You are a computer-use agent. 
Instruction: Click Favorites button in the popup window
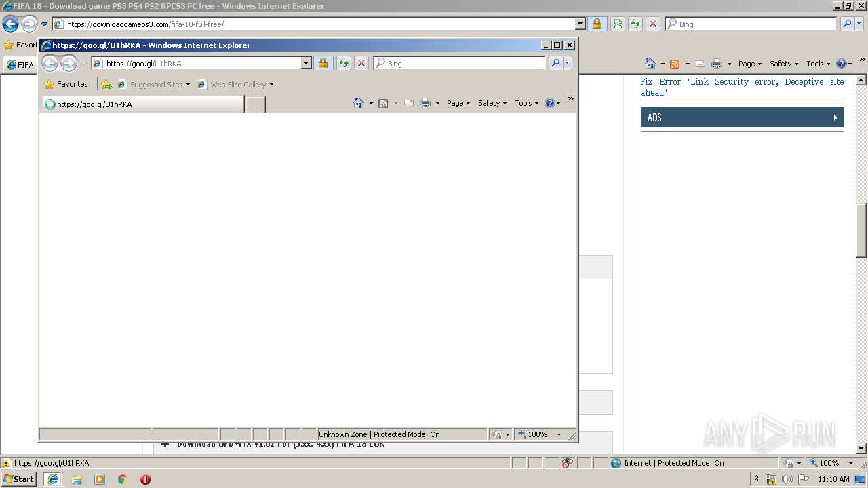coord(66,85)
